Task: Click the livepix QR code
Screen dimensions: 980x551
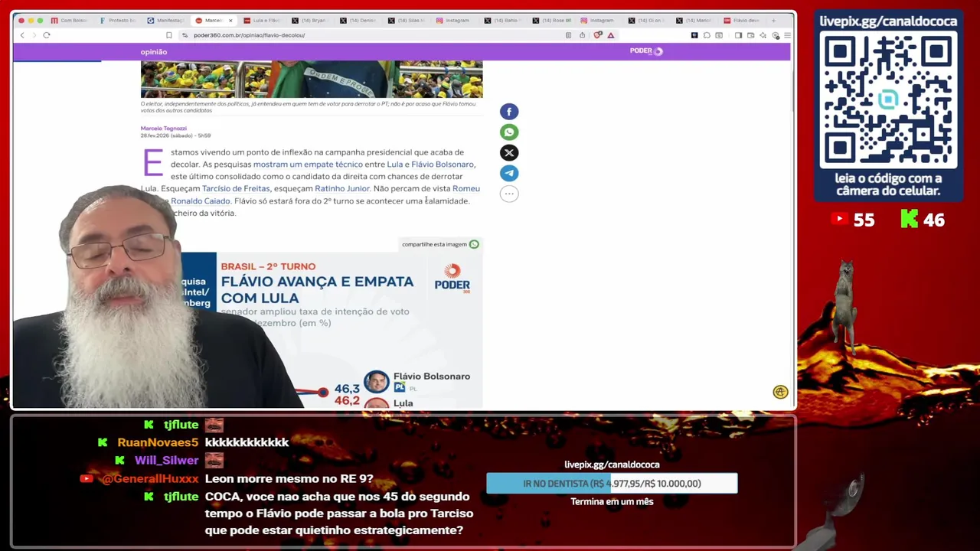Action: [x=888, y=101]
